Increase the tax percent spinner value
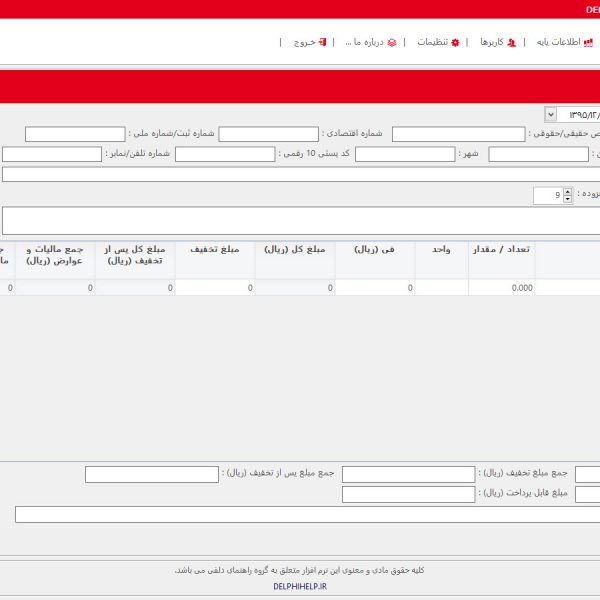600x600 pixels. tap(568, 191)
